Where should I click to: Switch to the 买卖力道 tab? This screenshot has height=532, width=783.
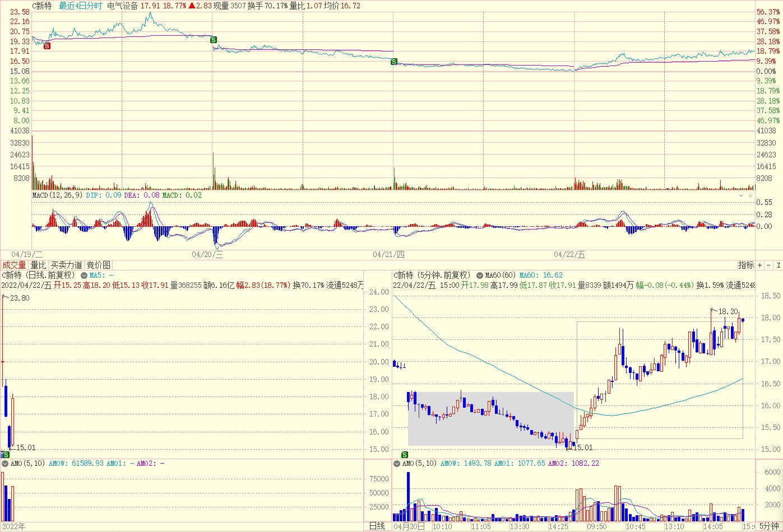[x=66, y=265]
